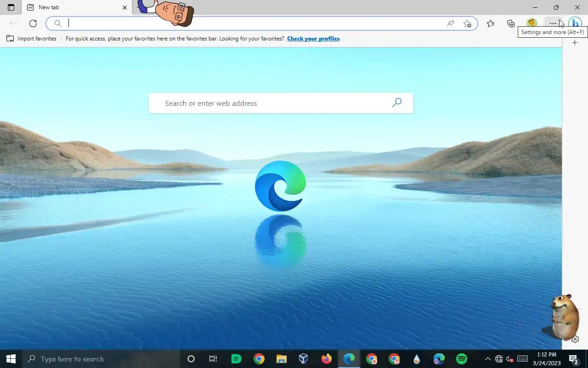Image resolution: width=588 pixels, height=368 pixels.
Task: Open the pizza profile avatar
Action: [531, 23]
